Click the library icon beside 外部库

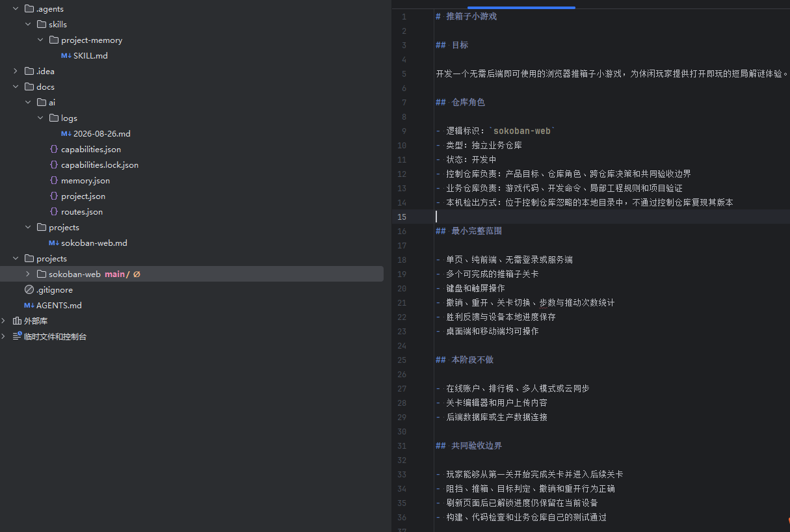[x=17, y=321]
